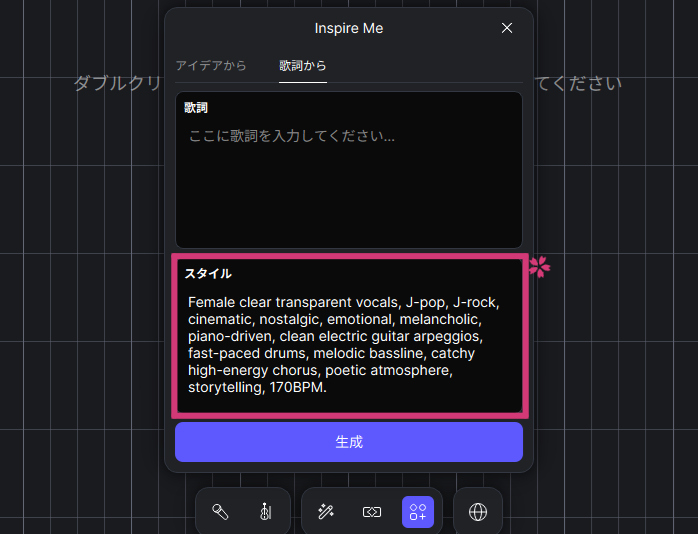Click the Inspire Me dialog title
The width and height of the screenshot is (698, 534).
click(348, 28)
